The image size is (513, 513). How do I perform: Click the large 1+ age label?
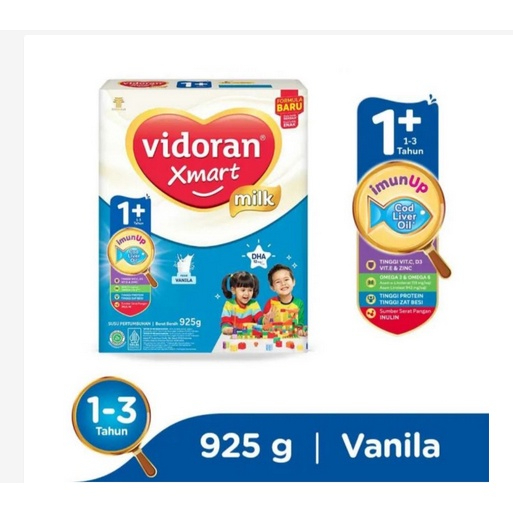[x=397, y=131]
